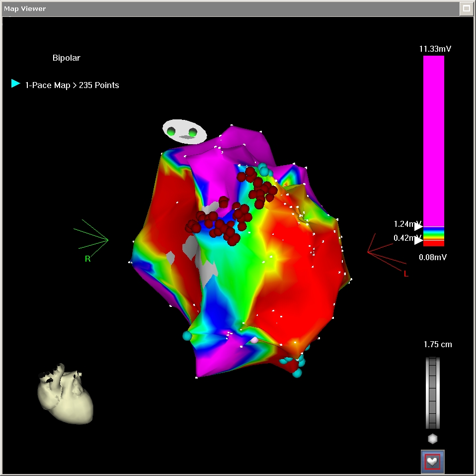Click the 0.42mV lower threshold arrow

[x=418, y=240]
